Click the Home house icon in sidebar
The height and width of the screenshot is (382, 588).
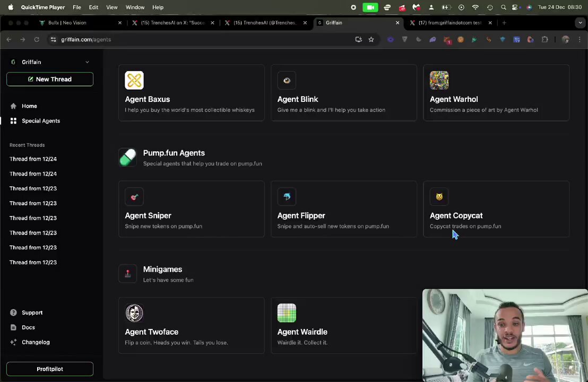13,106
